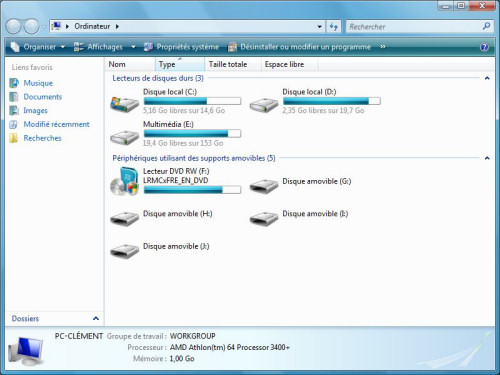The height and width of the screenshot is (375, 500).
Task: Click the Dossiers label
Action: coord(25,318)
